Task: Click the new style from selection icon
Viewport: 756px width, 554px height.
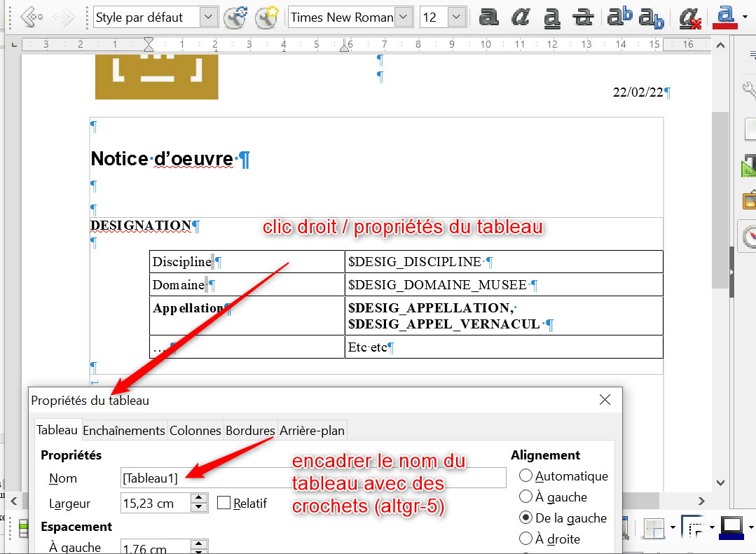Action: pos(267,18)
